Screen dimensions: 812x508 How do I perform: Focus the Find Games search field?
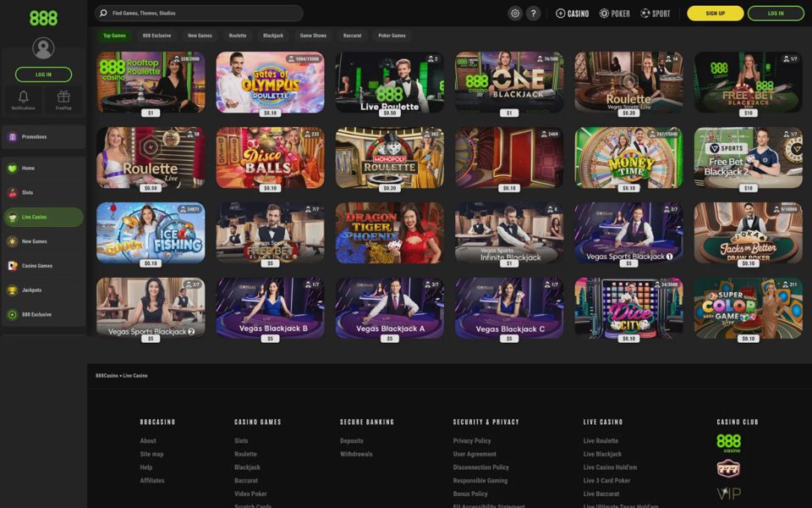[x=199, y=13]
